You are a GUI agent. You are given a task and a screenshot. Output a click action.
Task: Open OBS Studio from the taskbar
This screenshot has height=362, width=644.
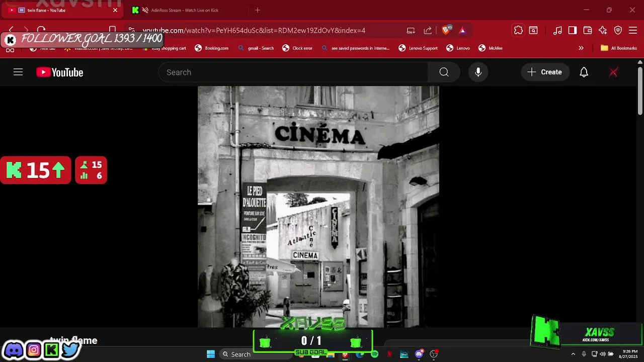434,354
